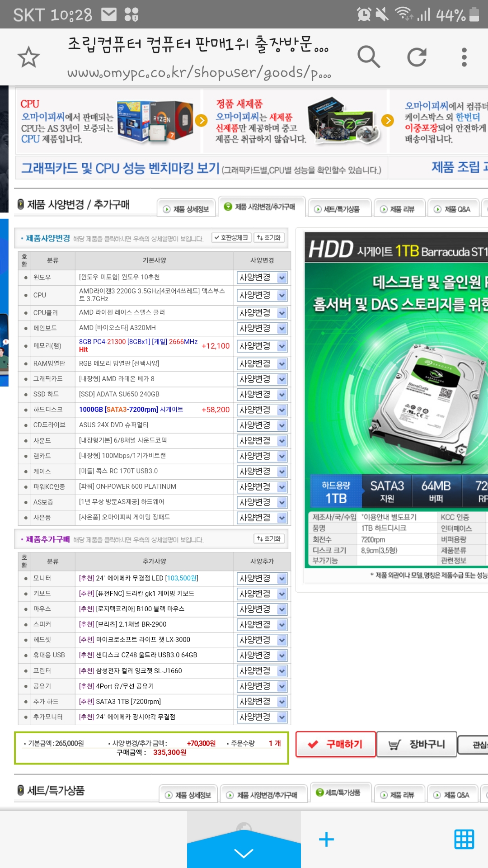The image size is (488, 868).
Task: Reset spec changes with upper 초기화 button
Action: pos(269,238)
